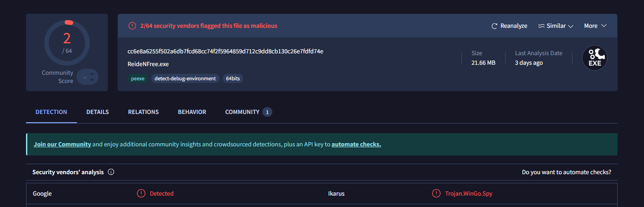Click the ReideNFree.exe file name
Screen dimensions: 644x207
[x=148, y=64]
